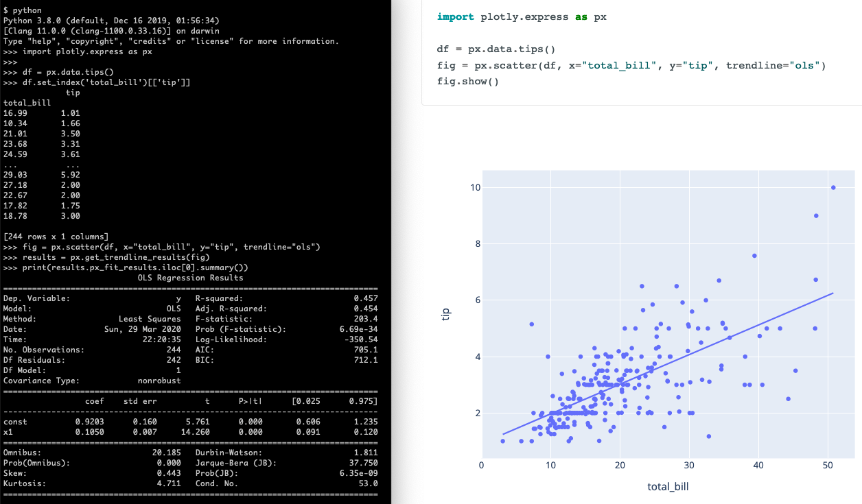The image size is (862, 504).
Task: Click the Covariance Type value 'nonrobust'
Action: [159, 381]
